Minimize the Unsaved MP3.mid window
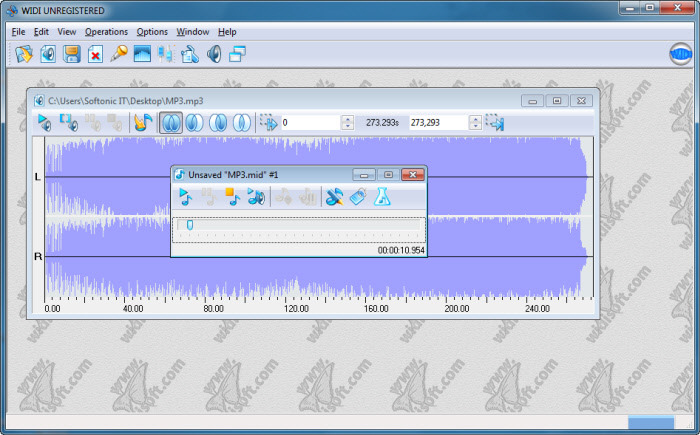Screen dimensions: 700x435 (364, 175)
